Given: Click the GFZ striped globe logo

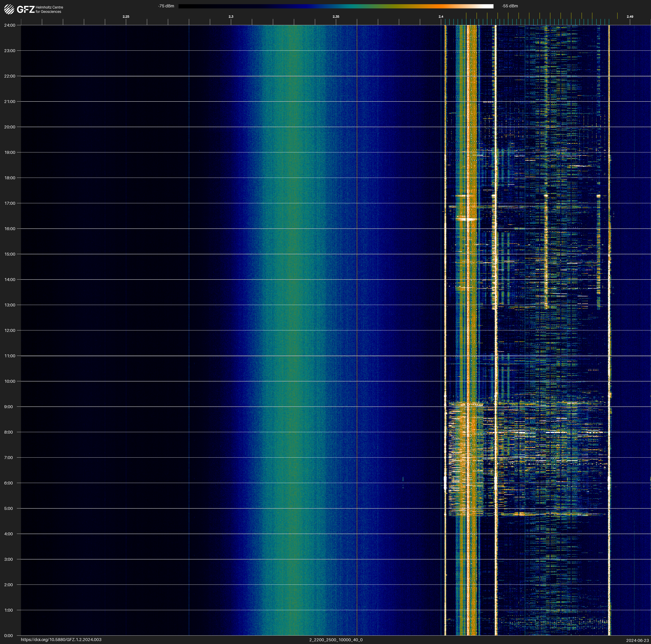Looking at the screenshot, I should pyautogui.click(x=9, y=9).
